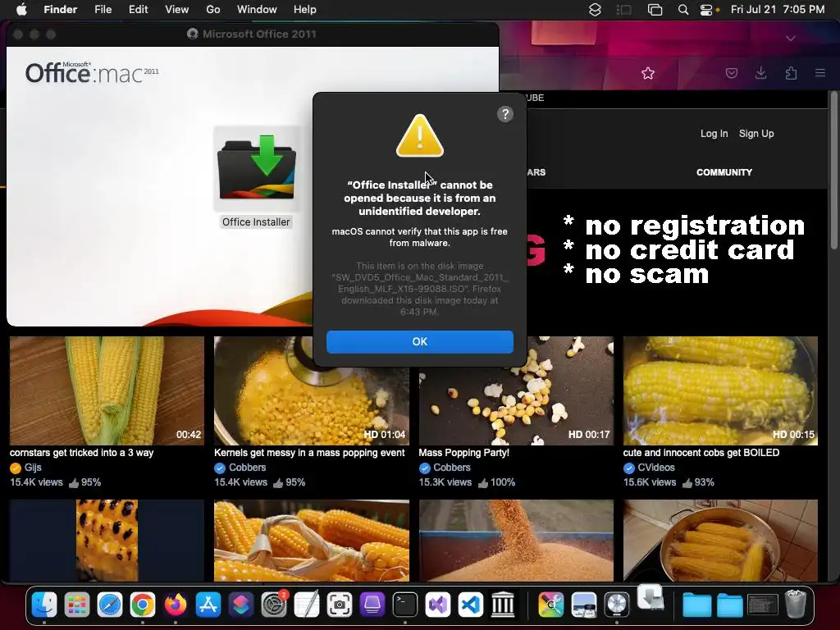The image size is (840, 630).
Task: Open the Finder menu
Action: pyautogui.click(x=60, y=10)
